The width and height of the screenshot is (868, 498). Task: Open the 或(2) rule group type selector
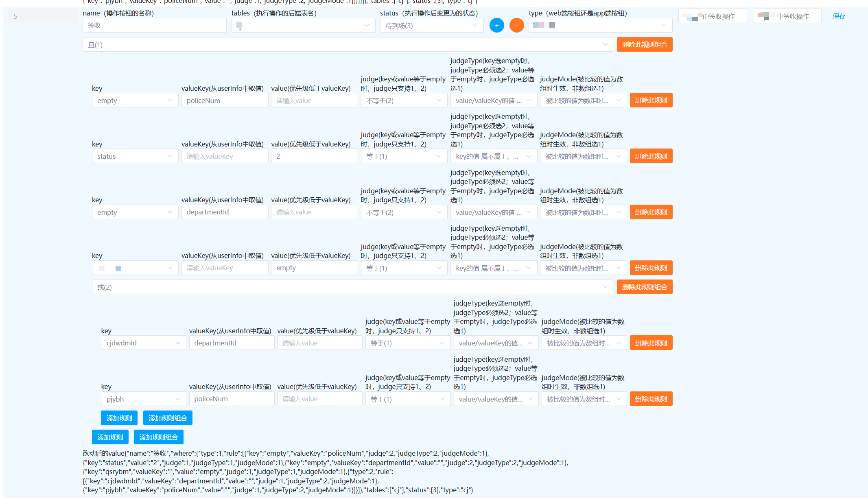click(x=352, y=287)
